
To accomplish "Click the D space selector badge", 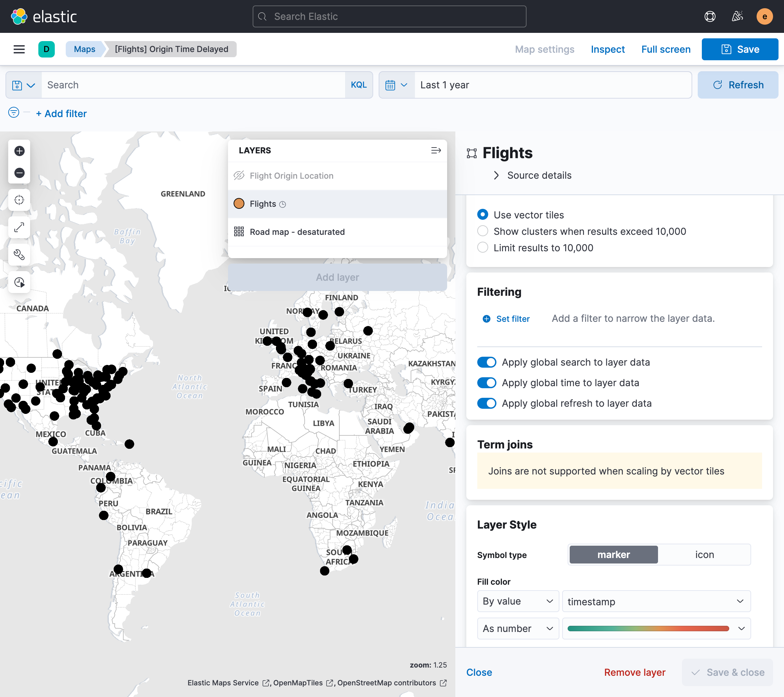I will click(47, 49).
